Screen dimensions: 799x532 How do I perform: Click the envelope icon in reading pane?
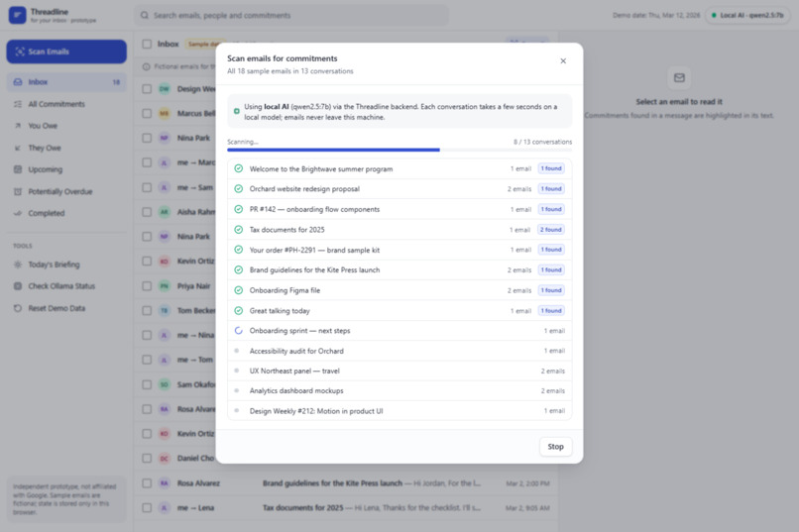(x=679, y=78)
